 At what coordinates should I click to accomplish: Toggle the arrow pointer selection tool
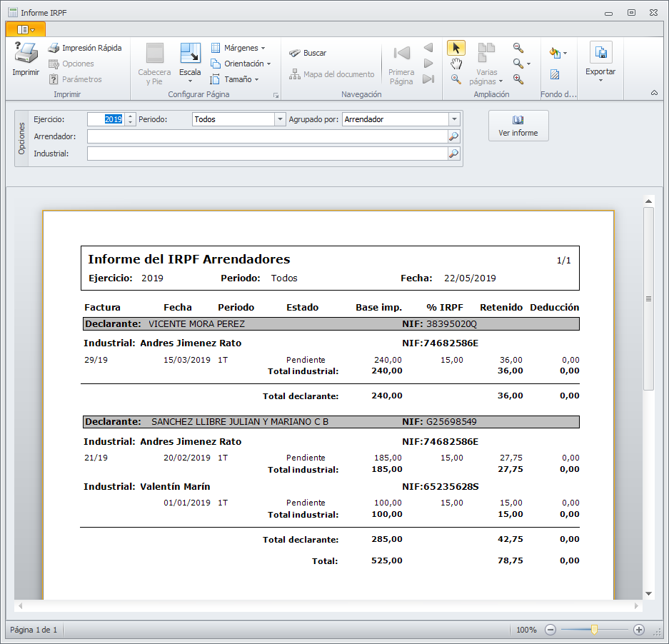point(456,48)
